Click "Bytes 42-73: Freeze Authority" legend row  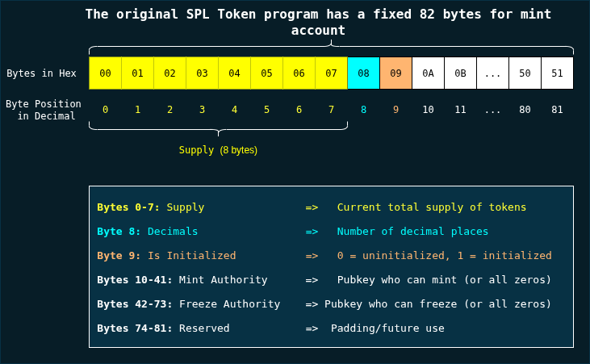[188, 304]
